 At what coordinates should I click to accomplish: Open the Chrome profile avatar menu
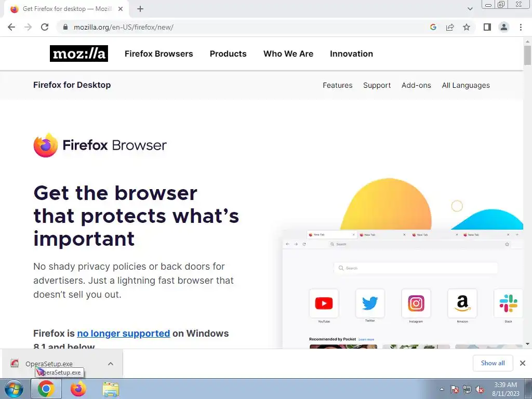coord(504,27)
